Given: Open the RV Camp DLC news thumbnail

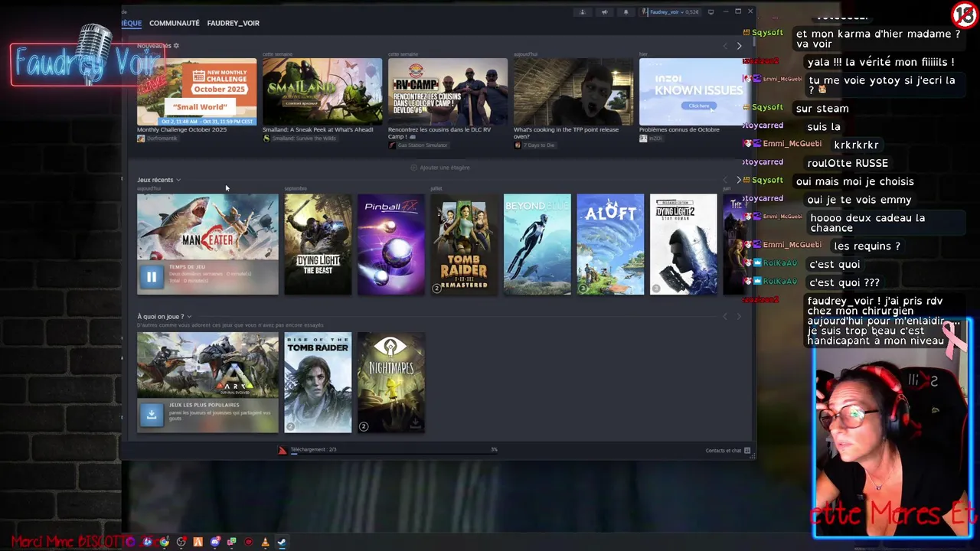Looking at the screenshot, I should pyautogui.click(x=448, y=92).
